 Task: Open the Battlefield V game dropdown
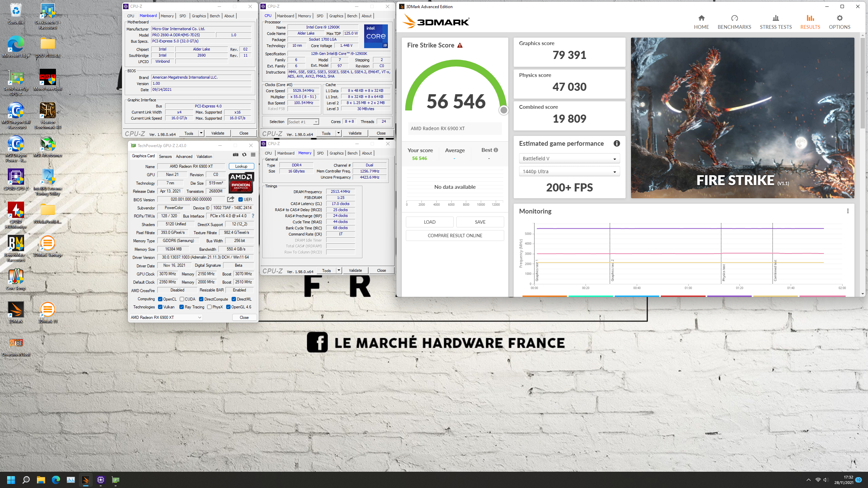(569, 159)
